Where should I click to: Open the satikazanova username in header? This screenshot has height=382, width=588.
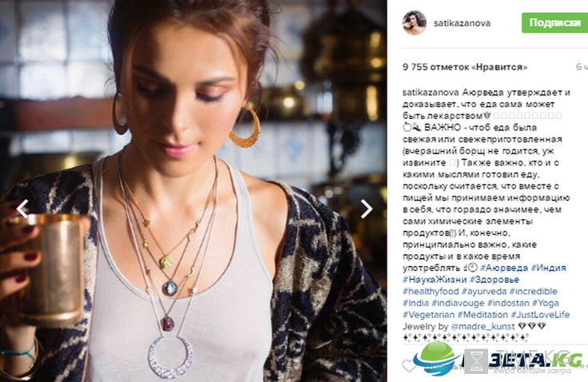[x=462, y=23]
